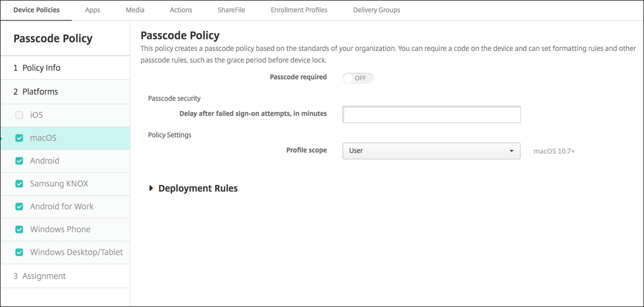Uncheck the Android platform checkbox
The height and width of the screenshot is (307, 644).
(x=19, y=161)
